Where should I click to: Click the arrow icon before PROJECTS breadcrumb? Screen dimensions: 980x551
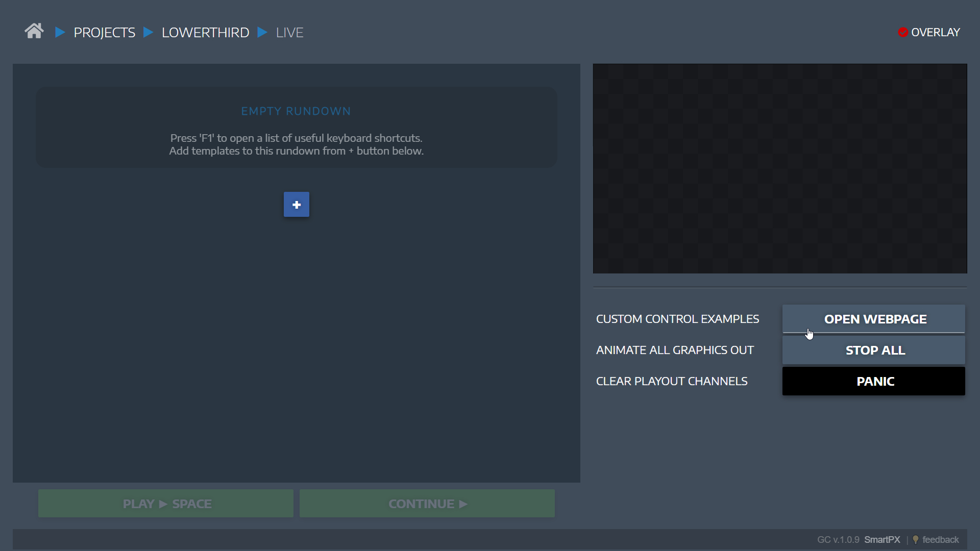60,32
